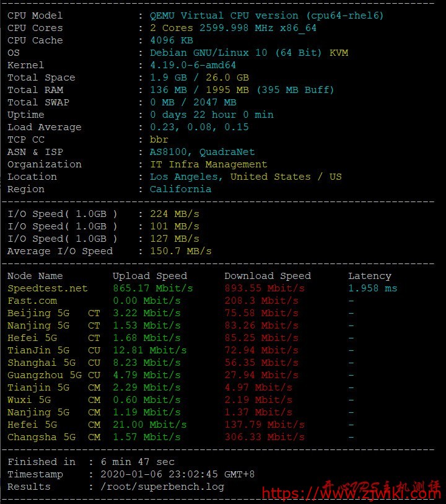Click the Average I/O Speed value 150.7 MB/s
This screenshot has height=504, width=446.
click(180, 251)
